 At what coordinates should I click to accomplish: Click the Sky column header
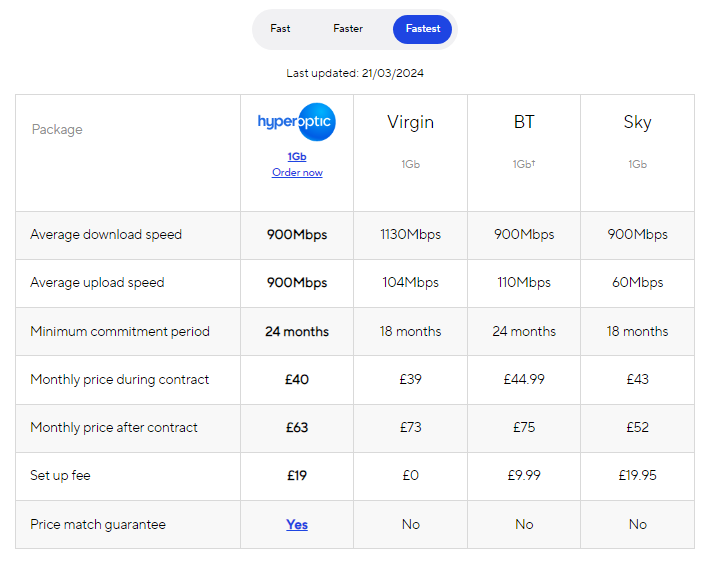638,122
